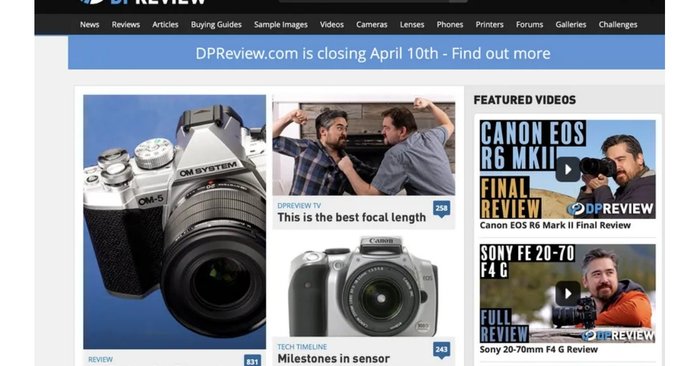Open 'This is the best focal length' article
The height and width of the screenshot is (366, 700).
(351, 217)
